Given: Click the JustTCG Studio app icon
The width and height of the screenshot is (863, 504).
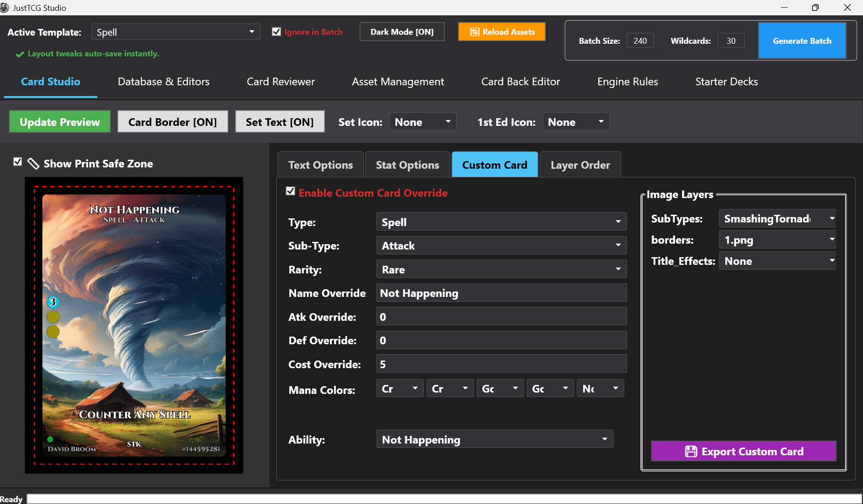Looking at the screenshot, I should [x=5, y=8].
